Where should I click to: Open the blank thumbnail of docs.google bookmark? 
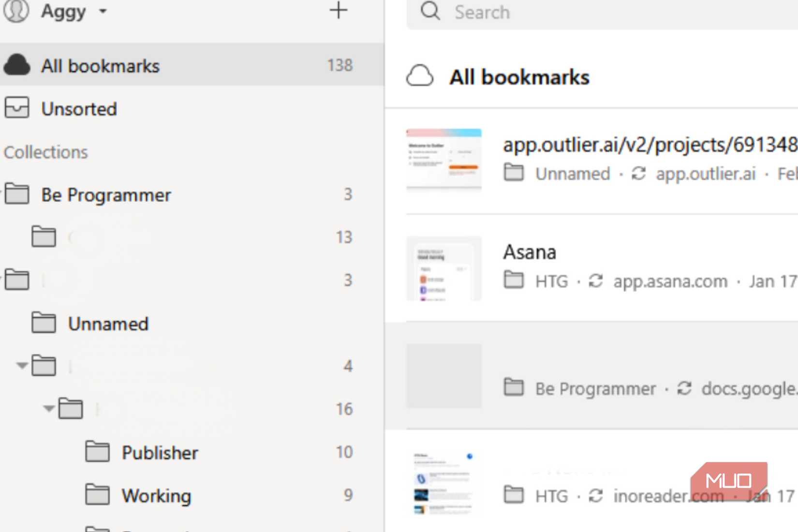point(444,376)
